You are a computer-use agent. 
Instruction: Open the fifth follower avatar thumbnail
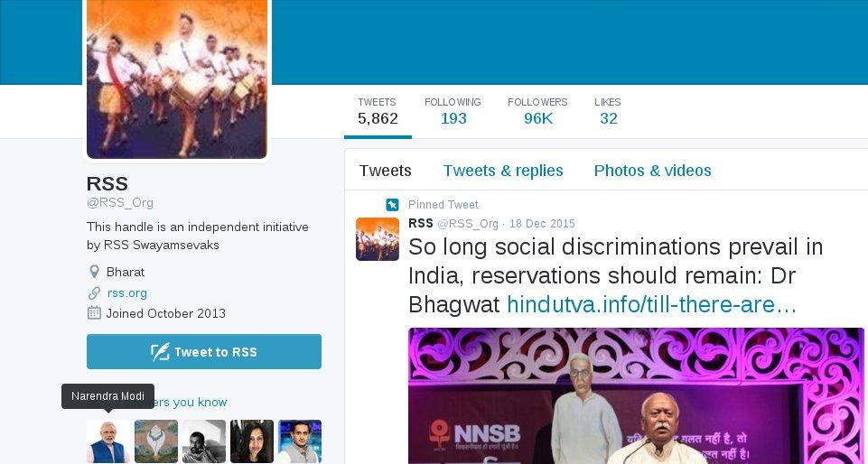coord(300,441)
